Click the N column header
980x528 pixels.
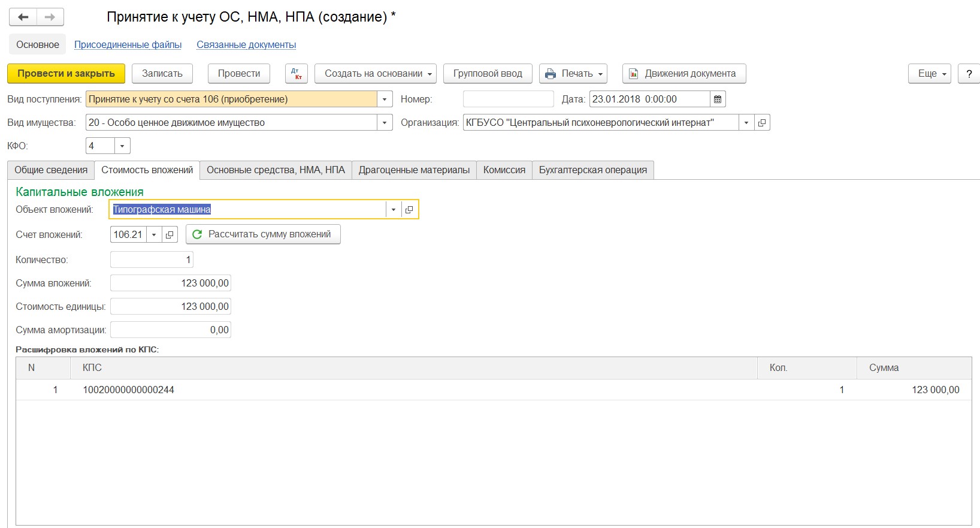[44, 368]
